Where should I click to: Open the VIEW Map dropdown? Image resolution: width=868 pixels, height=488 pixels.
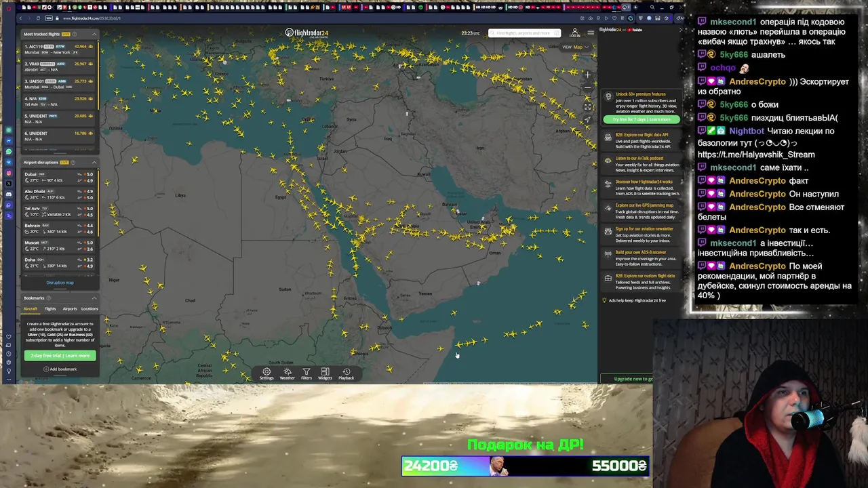point(575,47)
